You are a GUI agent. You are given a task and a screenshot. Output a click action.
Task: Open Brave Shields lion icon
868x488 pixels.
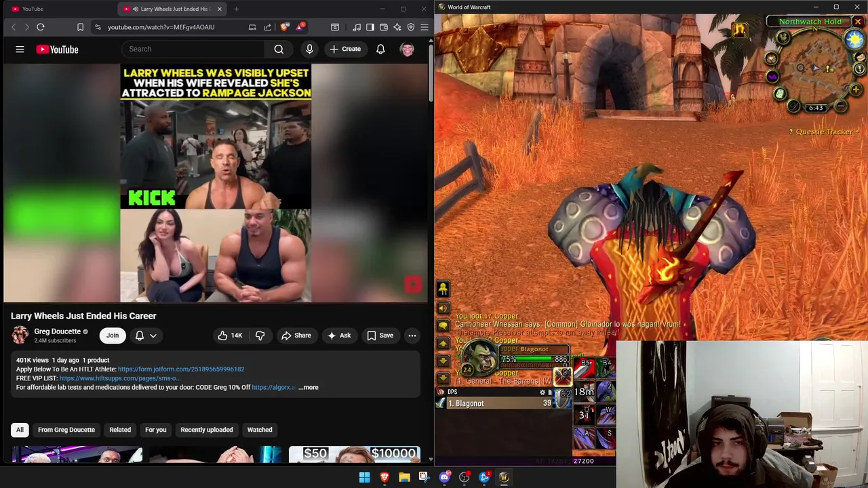point(284,27)
